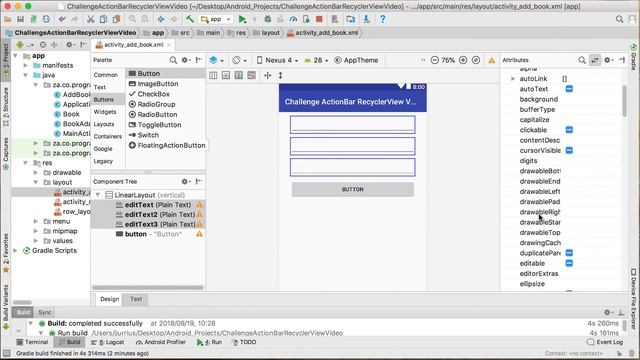Open file with the folder icon

(x=7, y=19)
